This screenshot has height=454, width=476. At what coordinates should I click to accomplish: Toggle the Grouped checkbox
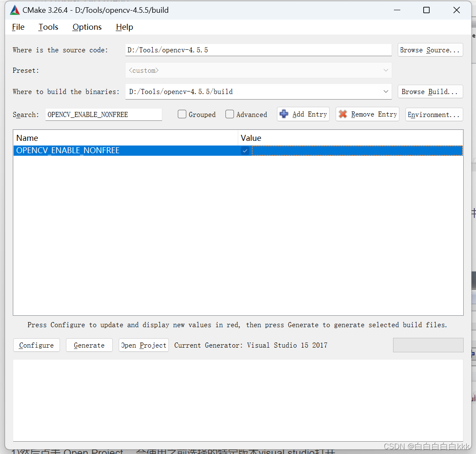coord(182,114)
